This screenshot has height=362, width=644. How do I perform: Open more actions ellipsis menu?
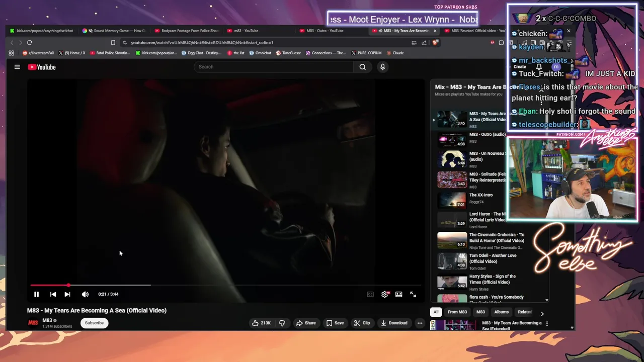click(420, 323)
